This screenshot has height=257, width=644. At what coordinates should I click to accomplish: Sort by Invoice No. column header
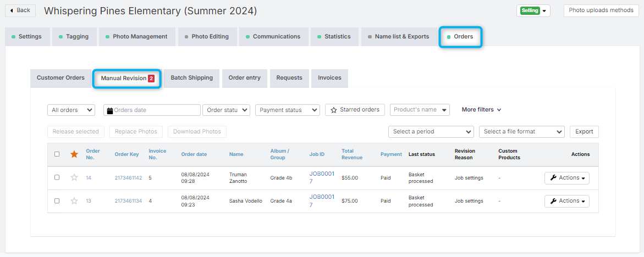point(157,154)
